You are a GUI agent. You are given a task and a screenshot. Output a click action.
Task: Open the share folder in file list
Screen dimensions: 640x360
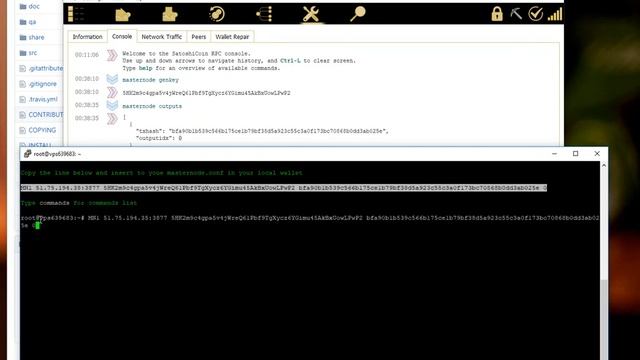click(36, 38)
